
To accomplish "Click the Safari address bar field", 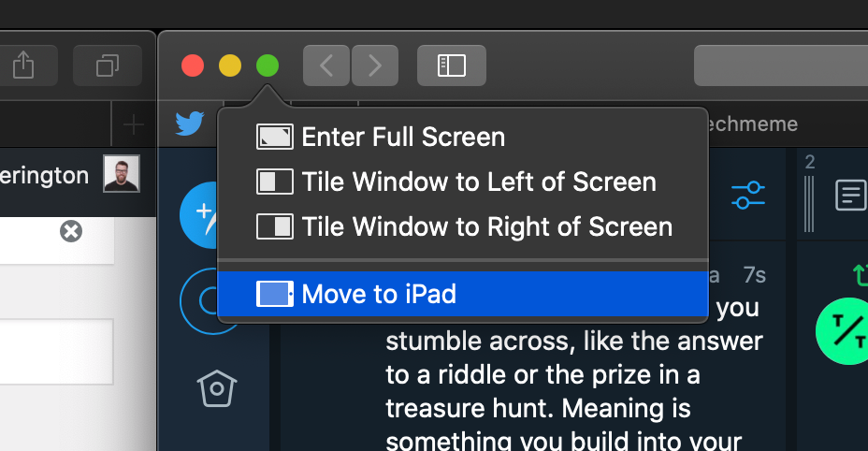I will pyautogui.click(x=780, y=65).
